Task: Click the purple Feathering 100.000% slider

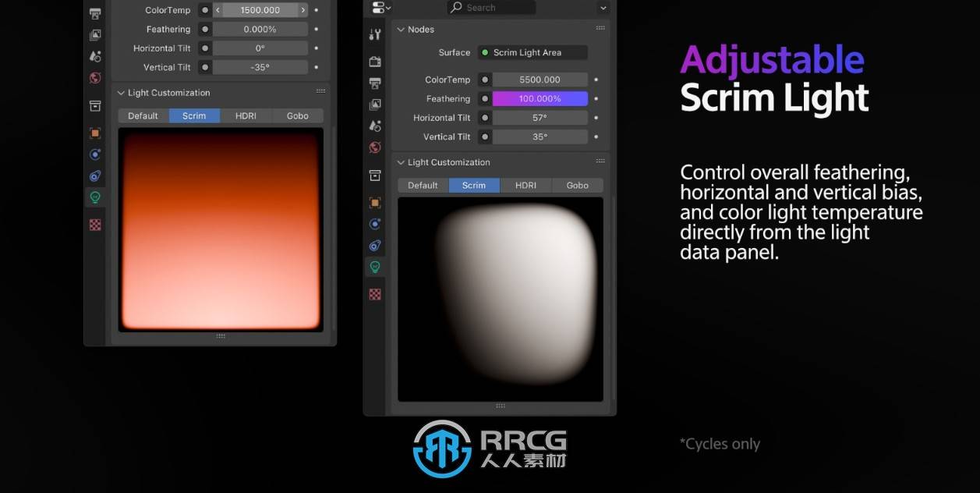Action: (x=540, y=99)
